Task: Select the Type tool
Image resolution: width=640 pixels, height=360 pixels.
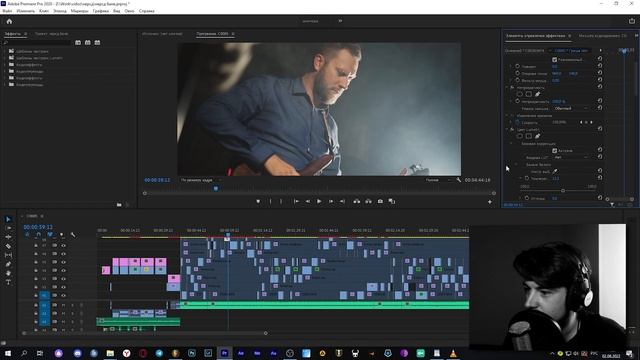Action: (8, 282)
